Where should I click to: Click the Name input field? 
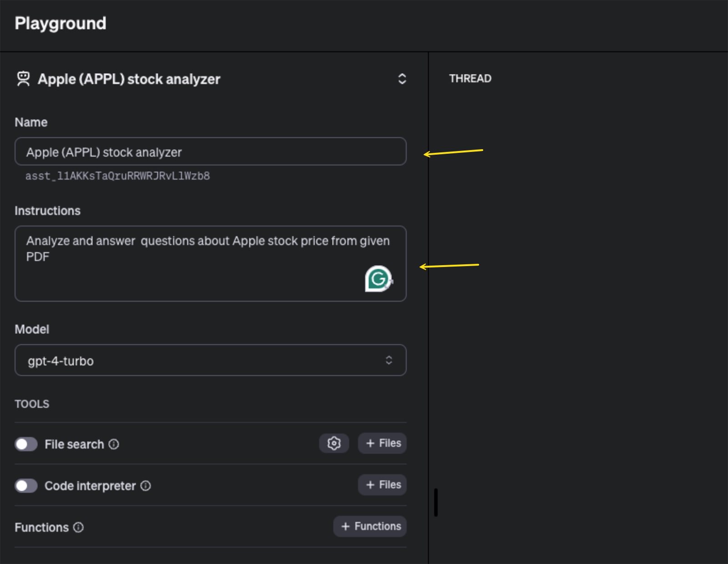(210, 151)
